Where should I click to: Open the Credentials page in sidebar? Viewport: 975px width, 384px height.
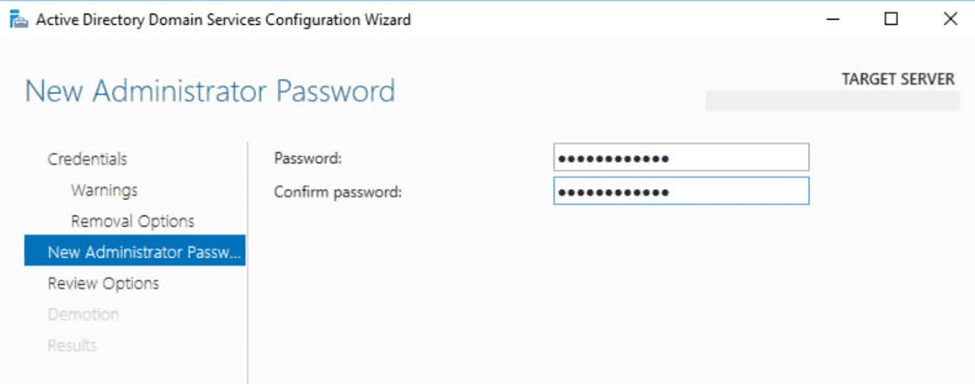click(x=87, y=159)
